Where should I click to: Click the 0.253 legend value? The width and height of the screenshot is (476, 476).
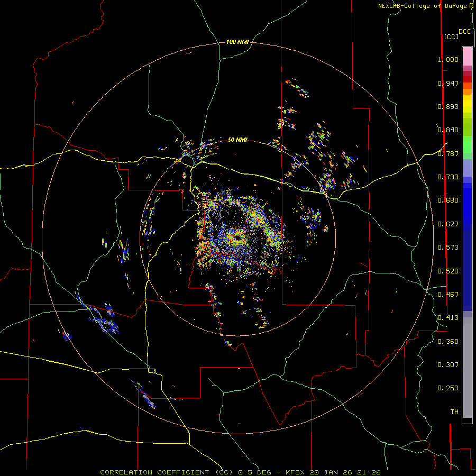pos(448,388)
